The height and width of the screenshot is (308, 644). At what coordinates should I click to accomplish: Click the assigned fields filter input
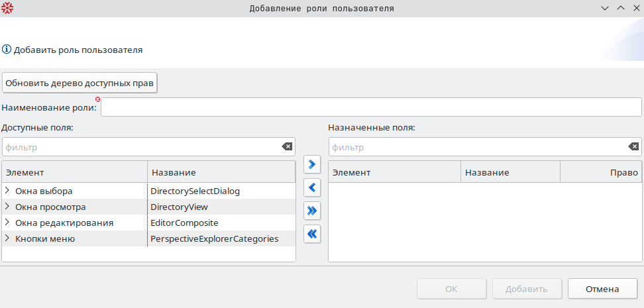pos(478,146)
